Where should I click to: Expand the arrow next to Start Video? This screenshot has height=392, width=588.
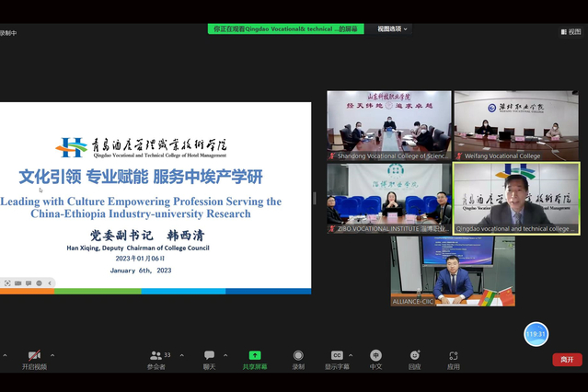point(52,355)
